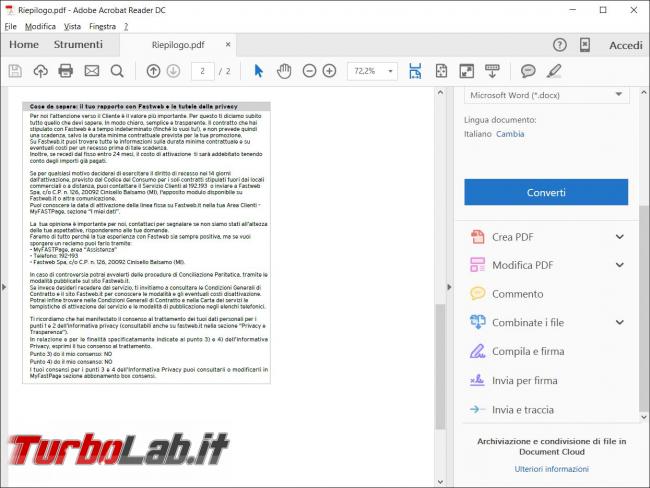Open notifications icon near Accedi
The image size is (650, 488).
point(585,45)
